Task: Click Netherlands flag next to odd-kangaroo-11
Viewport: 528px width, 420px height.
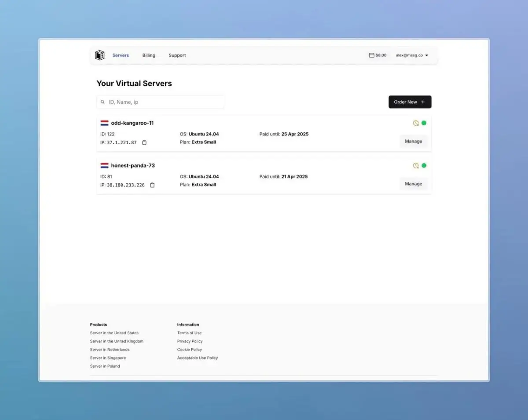Action: coord(104,123)
